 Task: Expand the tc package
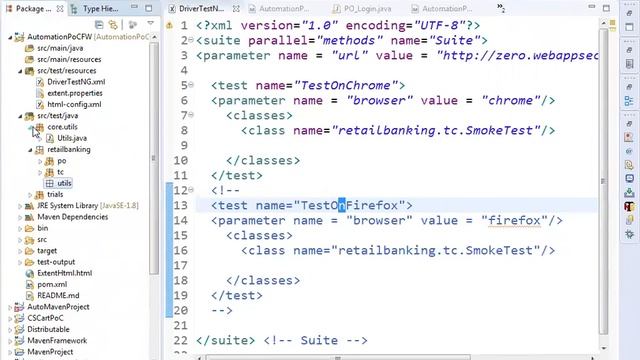[40, 172]
